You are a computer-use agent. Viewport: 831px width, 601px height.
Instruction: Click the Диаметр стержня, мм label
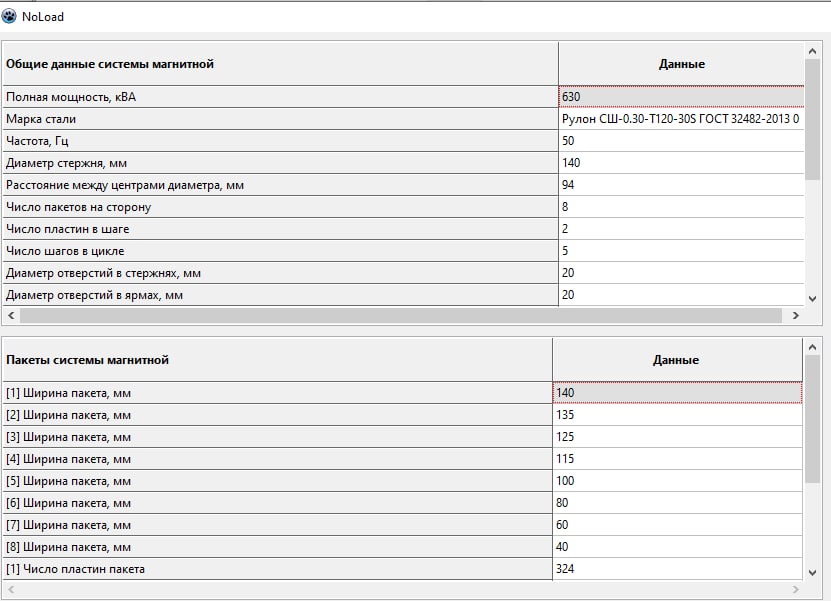tap(66, 163)
